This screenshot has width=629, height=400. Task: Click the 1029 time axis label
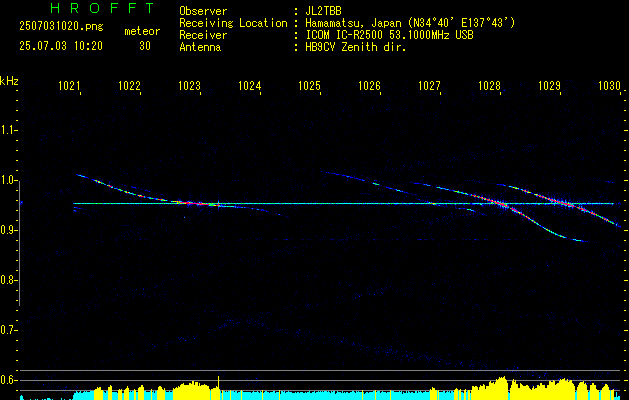click(x=549, y=86)
